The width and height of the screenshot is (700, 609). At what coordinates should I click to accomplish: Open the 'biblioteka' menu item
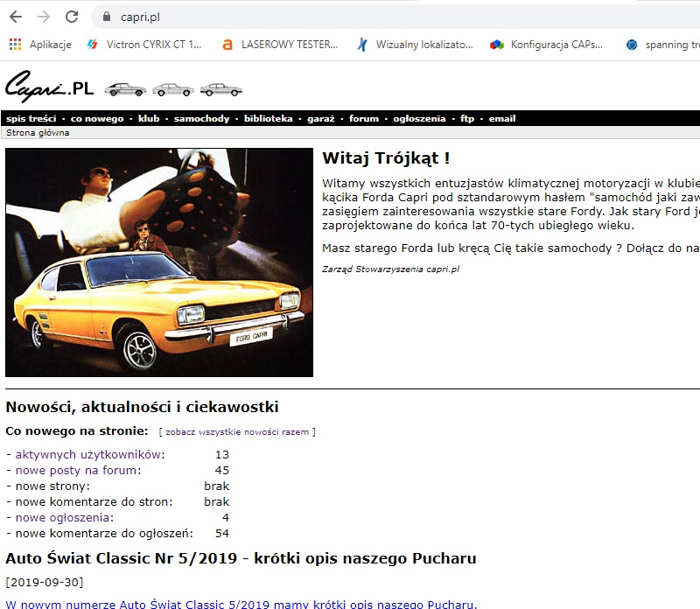tap(269, 118)
